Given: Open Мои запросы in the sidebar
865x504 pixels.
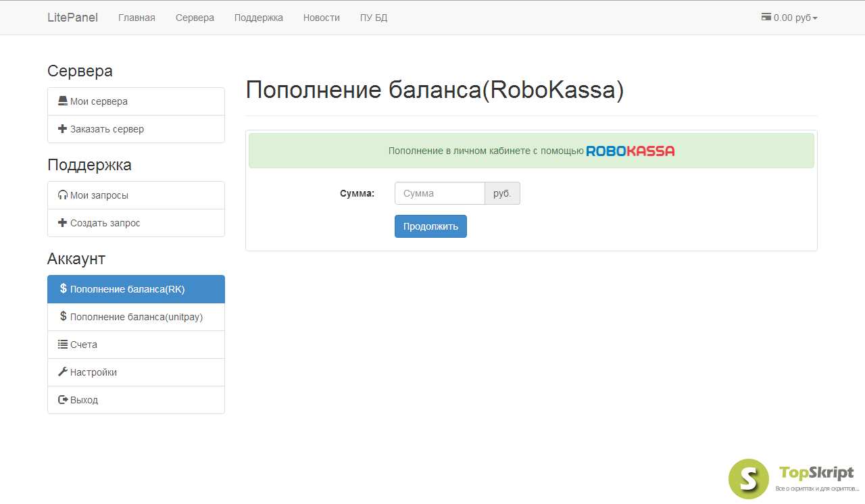Looking at the screenshot, I should [136, 195].
